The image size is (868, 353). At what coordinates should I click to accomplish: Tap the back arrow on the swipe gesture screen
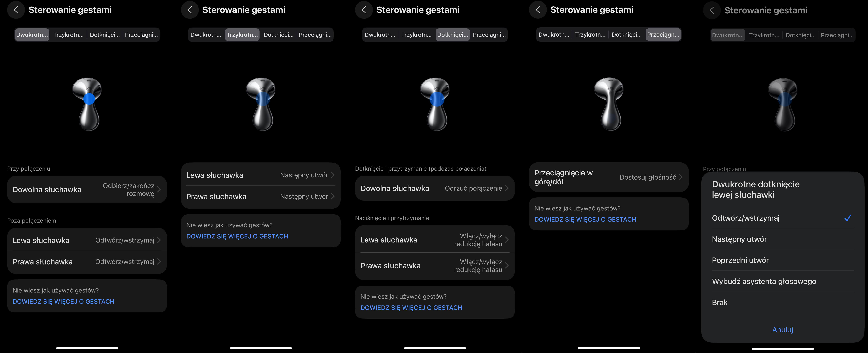click(538, 10)
